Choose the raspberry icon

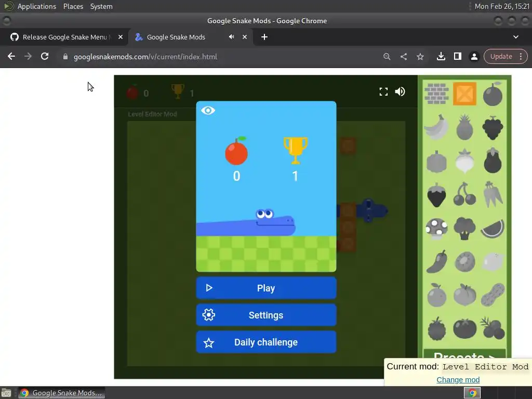(436, 328)
